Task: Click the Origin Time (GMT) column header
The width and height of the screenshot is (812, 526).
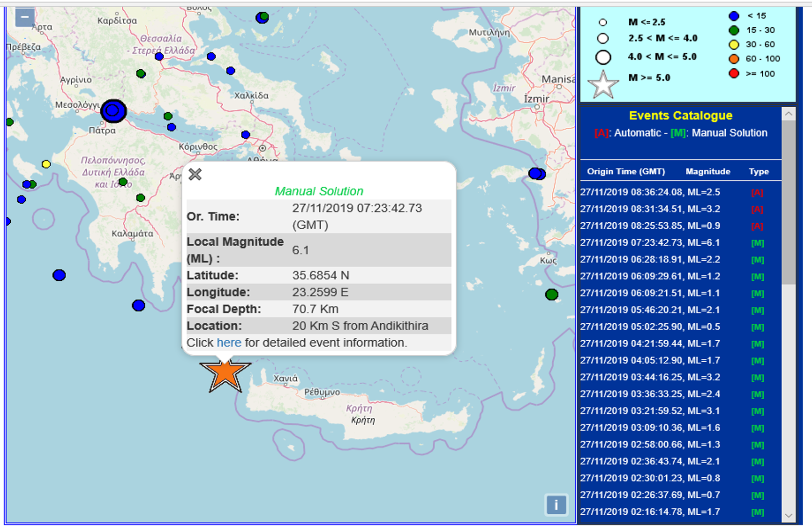Action: [x=626, y=172]
